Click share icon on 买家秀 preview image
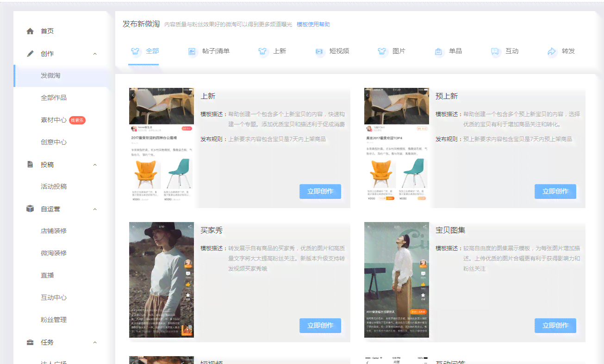 point(189,227)
